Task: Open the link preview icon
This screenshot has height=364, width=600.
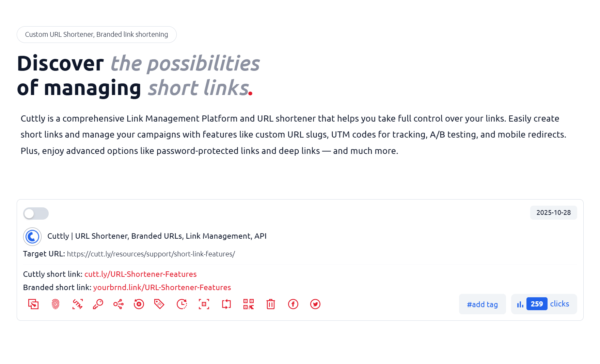Action: click(204, 304)
